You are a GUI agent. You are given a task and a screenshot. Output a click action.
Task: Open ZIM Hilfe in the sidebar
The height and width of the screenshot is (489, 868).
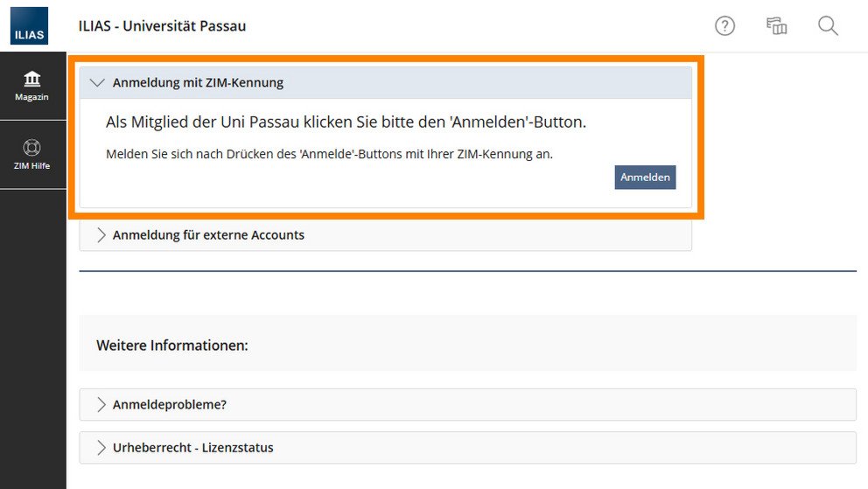coord(32,155)
